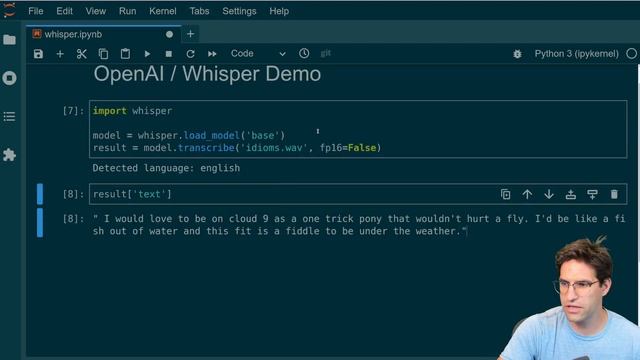Run the selected cell with the play icon
Image resolution: width=640 pixels, height=360 pixels.
(x=147, y=54)
